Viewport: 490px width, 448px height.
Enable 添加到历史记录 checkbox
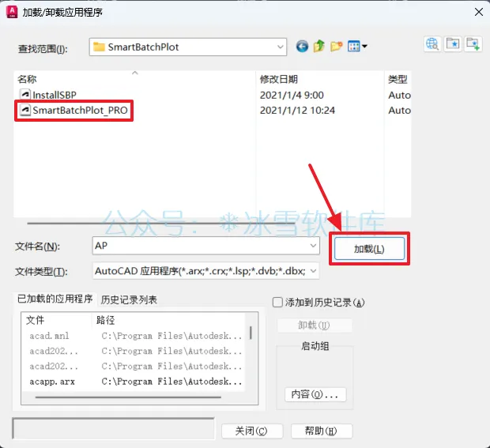(277, 303)
